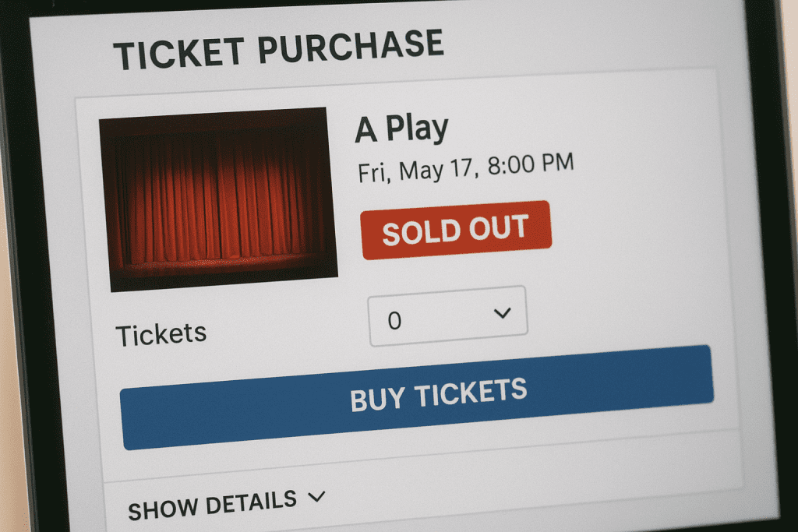Click the word Purchase in the heading
Screen dimensions: 798x532
[350, 46]
